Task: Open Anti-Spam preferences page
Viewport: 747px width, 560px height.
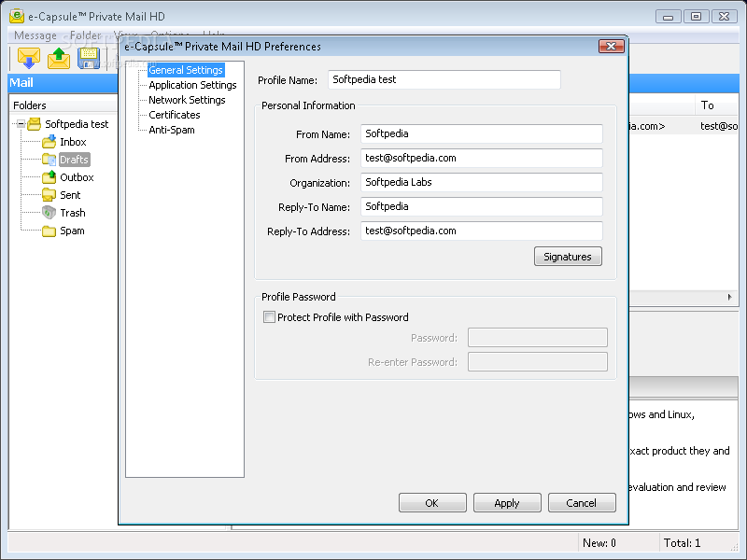Action: (172, 130)
